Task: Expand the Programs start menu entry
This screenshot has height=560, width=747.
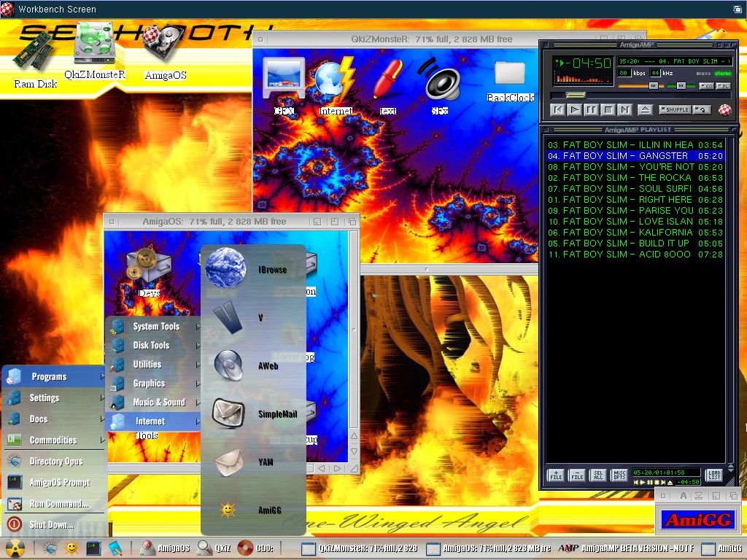Action: (54, 377)
